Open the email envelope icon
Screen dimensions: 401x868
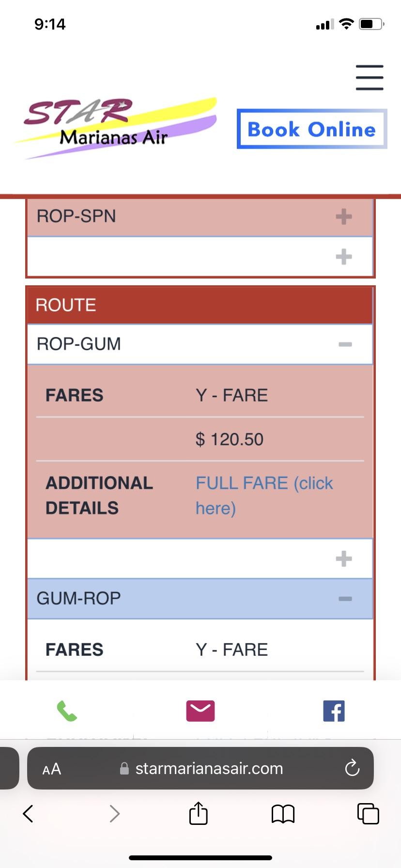pos(200,711)
